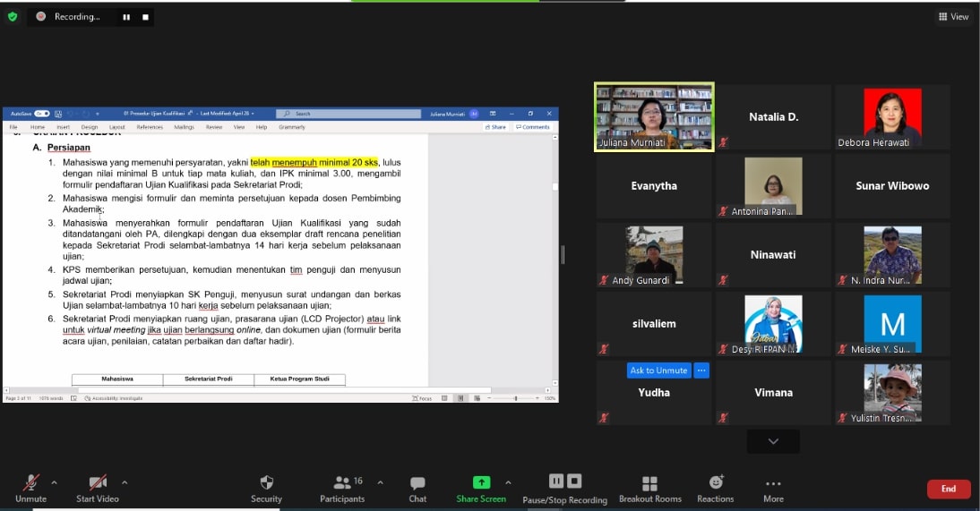The height and width of the screenshot is (511, 980).
Task: Click the 1076 words count in status bar
Action: click(51, 398)
